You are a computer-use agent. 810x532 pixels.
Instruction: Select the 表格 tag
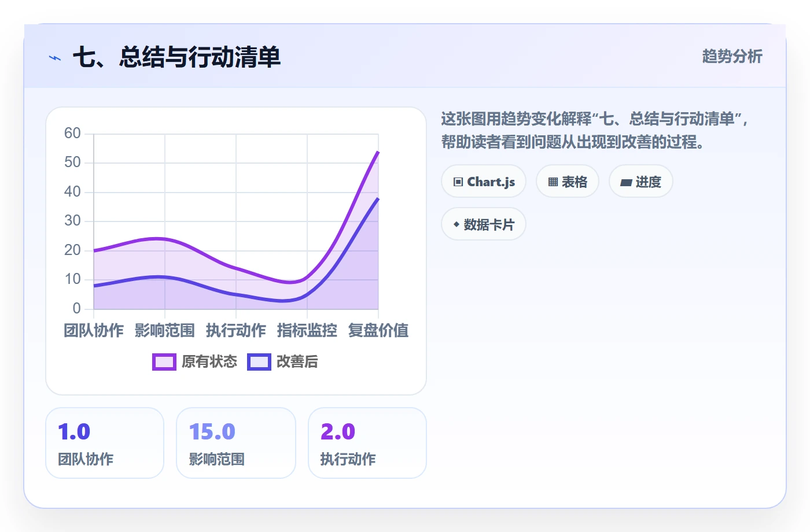point(568,182)
